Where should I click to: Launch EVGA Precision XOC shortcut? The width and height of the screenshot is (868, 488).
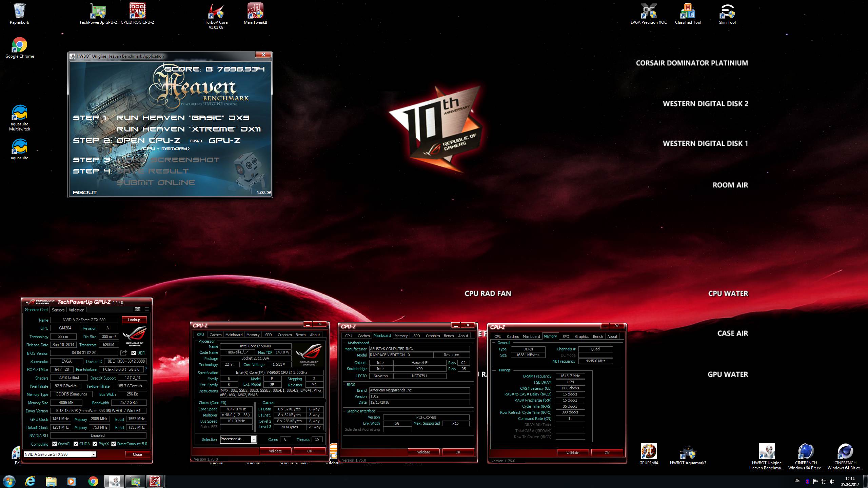[x=648, y=14]
